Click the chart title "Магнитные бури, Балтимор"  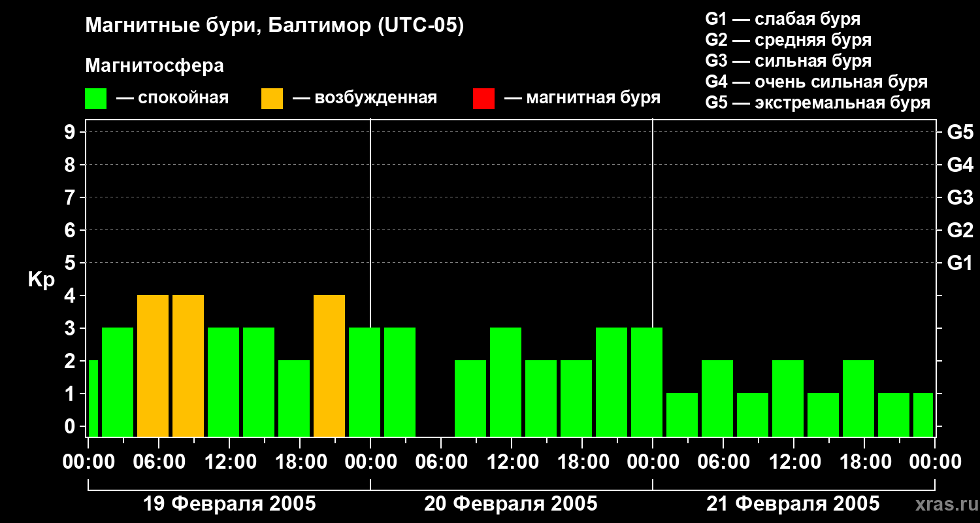coord(274,26)
